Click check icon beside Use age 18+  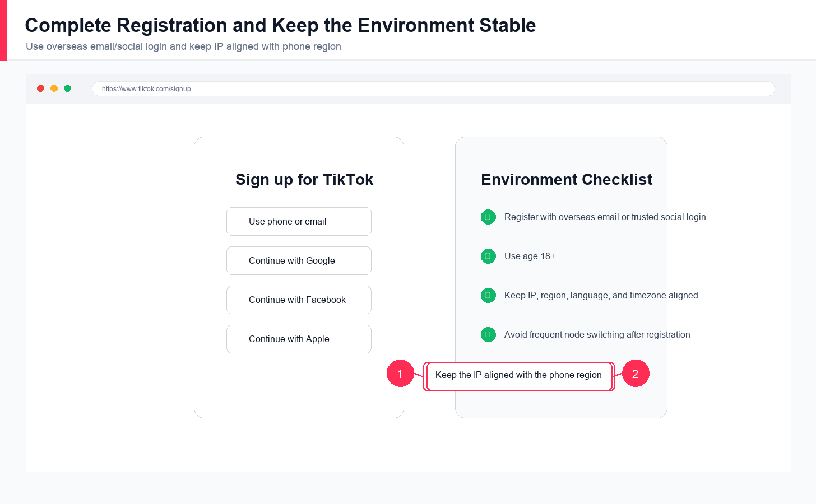coord(488,256)
